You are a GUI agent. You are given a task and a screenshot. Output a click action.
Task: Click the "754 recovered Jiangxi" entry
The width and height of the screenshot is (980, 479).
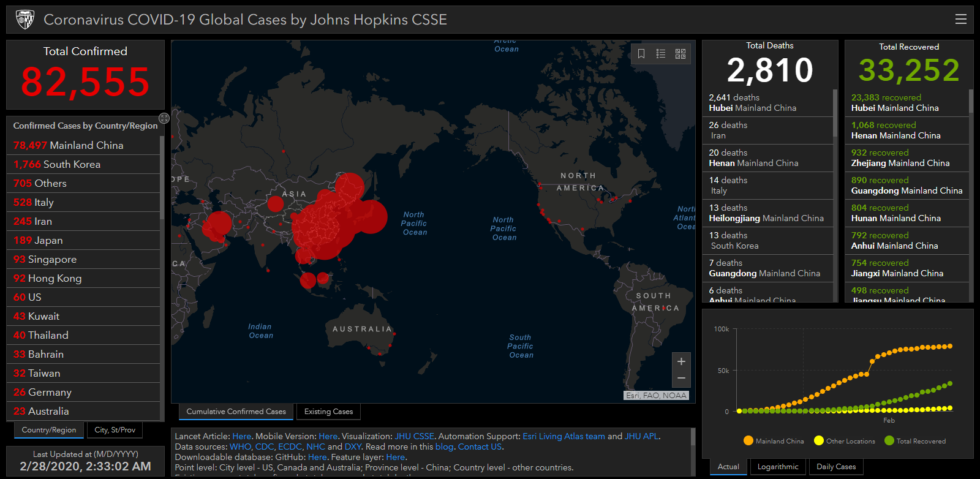point(907,268)
